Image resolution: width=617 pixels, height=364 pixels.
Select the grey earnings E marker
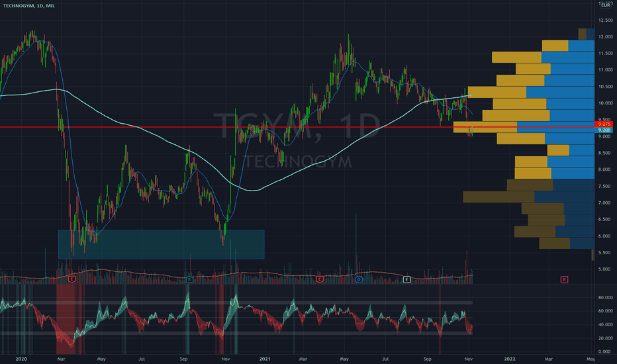[407, 279]
